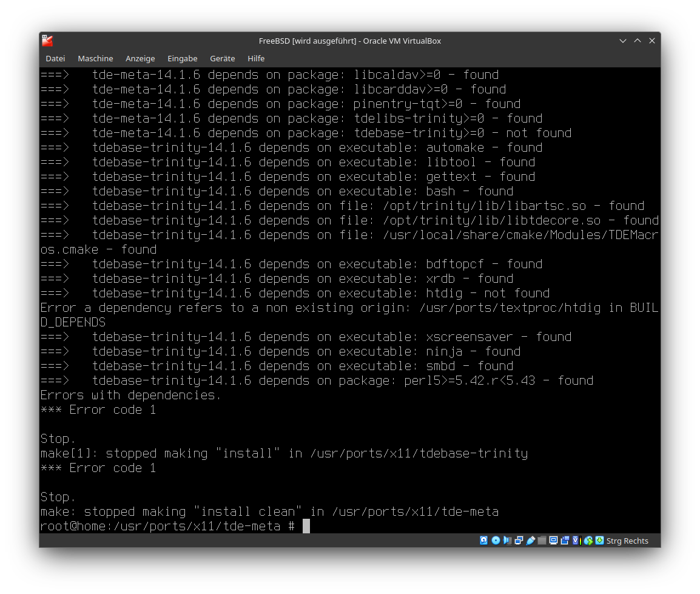Click the line mentioning htdig - not found
Viewport: 700px width, 594px height.
pos(295,294)
